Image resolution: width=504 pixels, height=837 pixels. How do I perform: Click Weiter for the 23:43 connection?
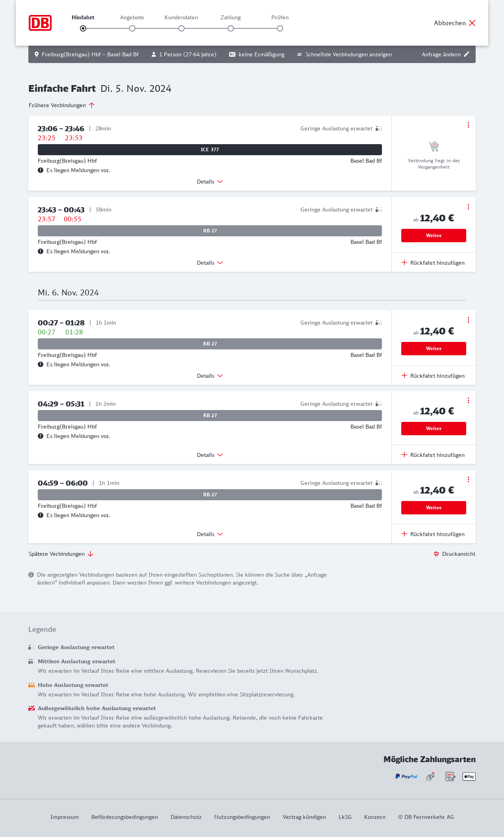pyautogui.click(x=434, y=236)
